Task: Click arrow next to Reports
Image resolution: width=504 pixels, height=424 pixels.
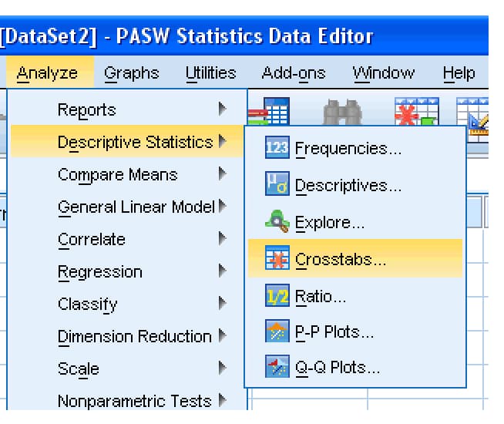Action: pos(223,109)
